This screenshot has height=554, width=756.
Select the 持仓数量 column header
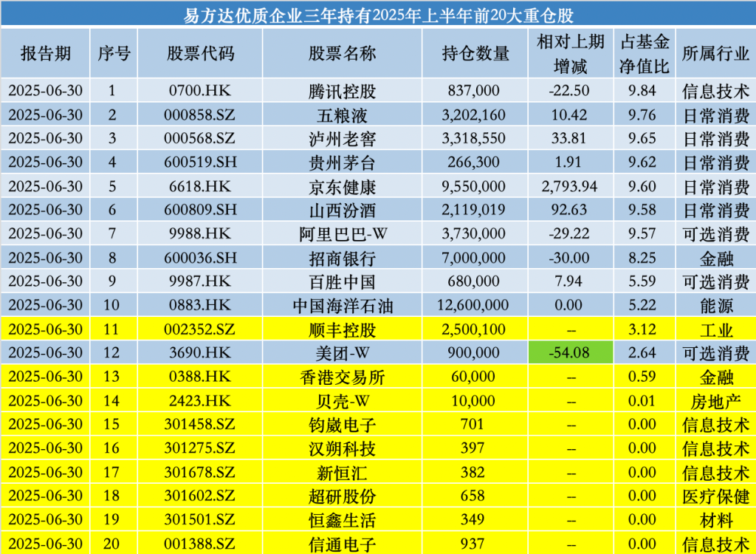[x=475, y=54]
